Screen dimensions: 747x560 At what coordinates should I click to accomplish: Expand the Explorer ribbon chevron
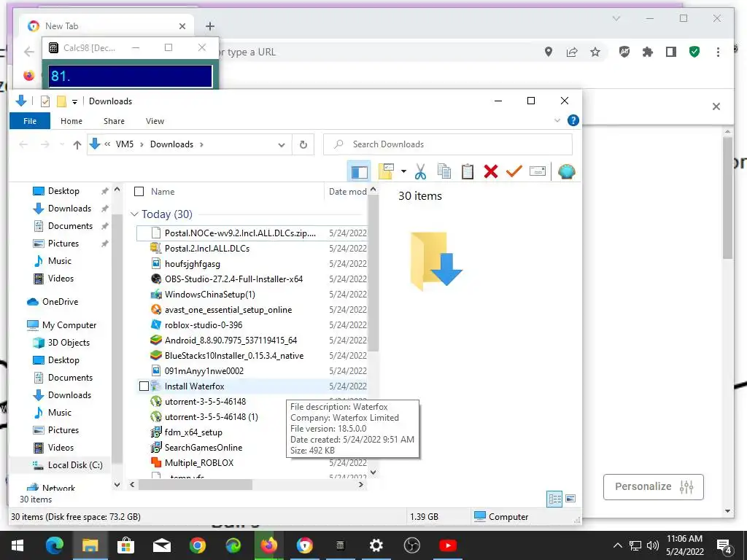click(x=557, y=120)
